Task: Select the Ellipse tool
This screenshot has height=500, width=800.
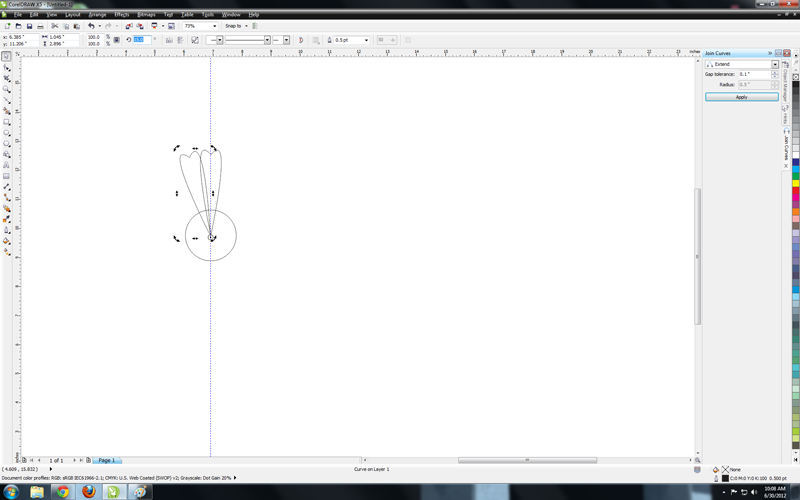Action: pos(7,133)
